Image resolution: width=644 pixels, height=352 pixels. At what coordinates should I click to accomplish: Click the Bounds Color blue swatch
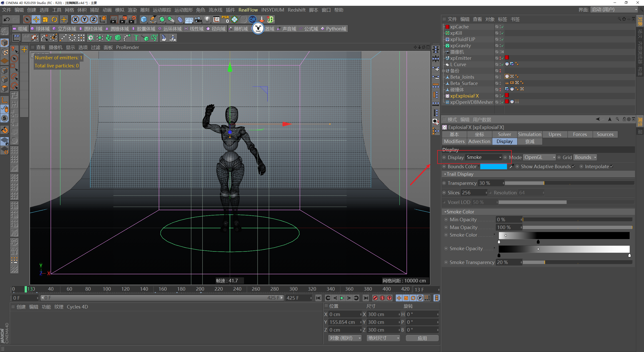(493, 166)
